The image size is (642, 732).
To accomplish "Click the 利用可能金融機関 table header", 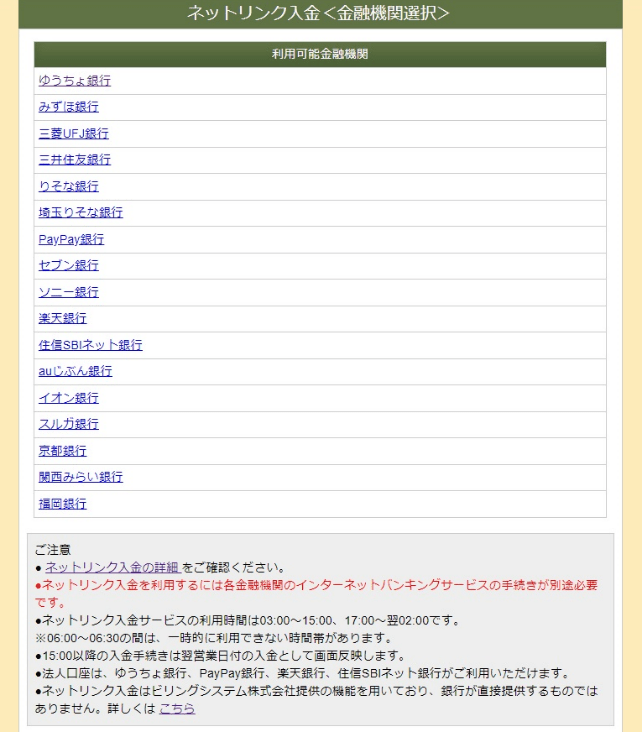I will (x=320, y=54).
